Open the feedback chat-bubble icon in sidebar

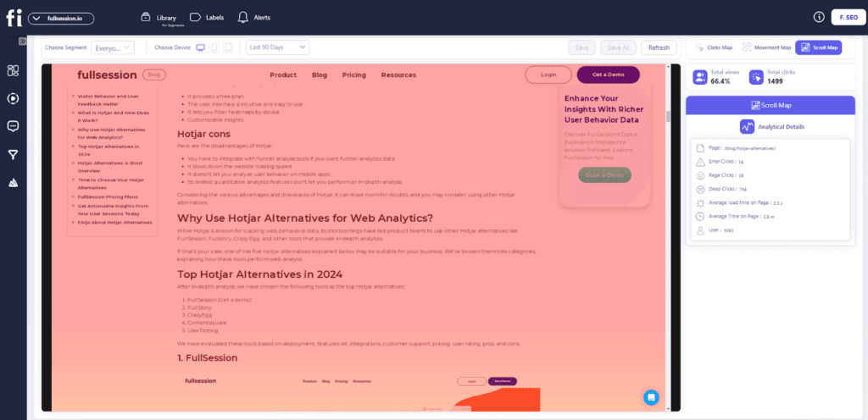click(13, 126)
